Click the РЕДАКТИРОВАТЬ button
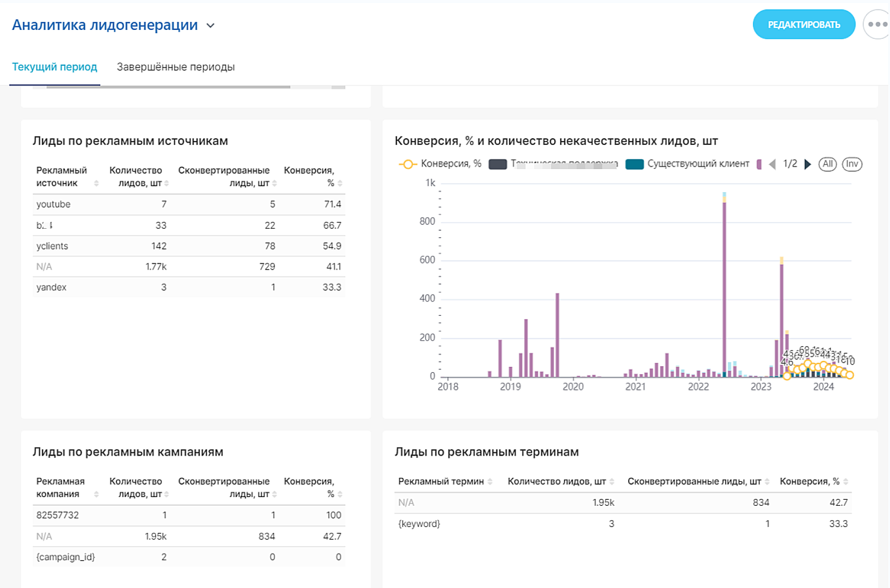This screenshot has height=588, width=890. coord(804,24)
